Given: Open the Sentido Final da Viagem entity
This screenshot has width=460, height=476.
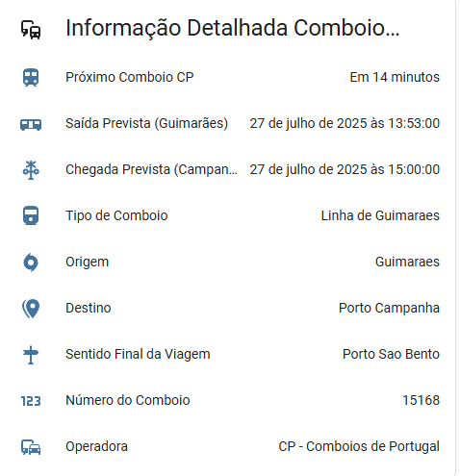Looking at the screenshot, I should click(x=230, y=354).
